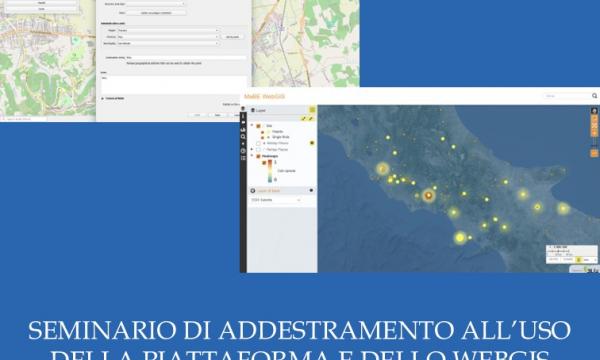Viewport: 600px width, 360px height.
Task: Click the yellow round icon beside the fourth layer
Action: 312,143
